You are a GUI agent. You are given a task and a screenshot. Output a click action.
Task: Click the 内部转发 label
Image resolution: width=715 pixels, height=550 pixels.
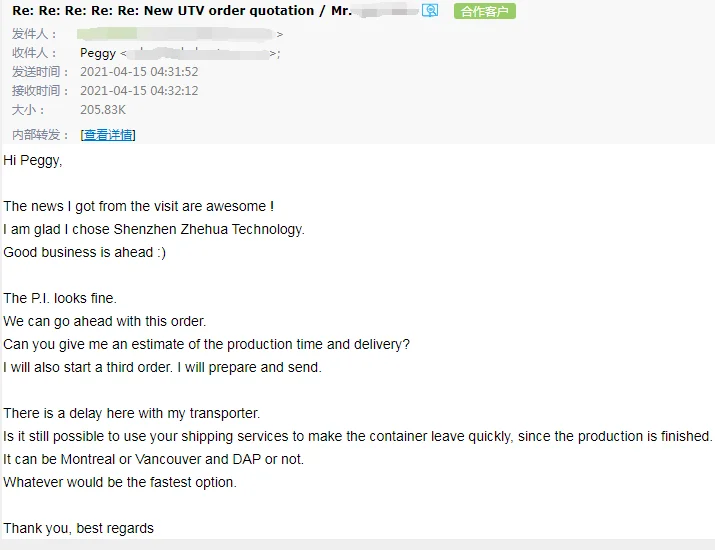41,135
